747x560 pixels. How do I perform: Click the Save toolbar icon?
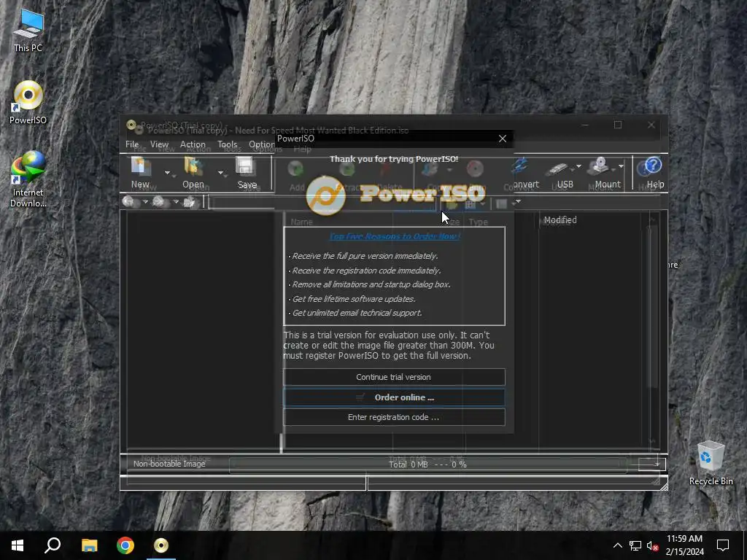pyautogui.click(x=247, y=173)
